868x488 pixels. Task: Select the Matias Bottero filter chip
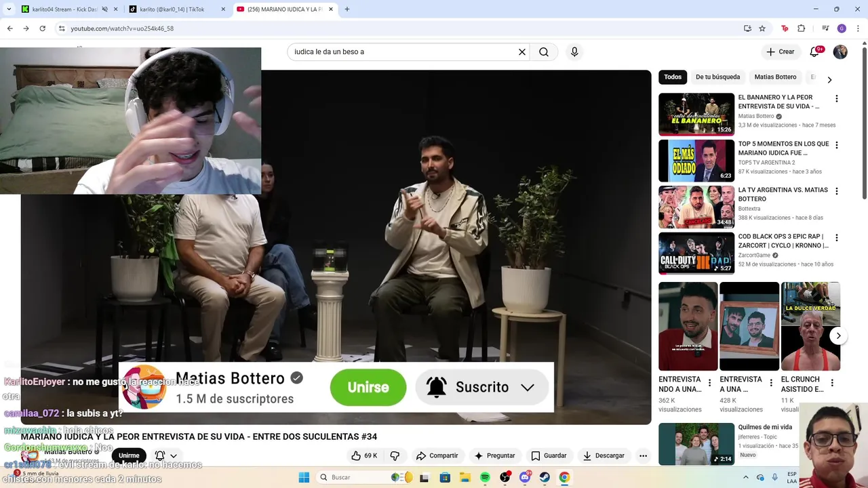click(775, 77)
